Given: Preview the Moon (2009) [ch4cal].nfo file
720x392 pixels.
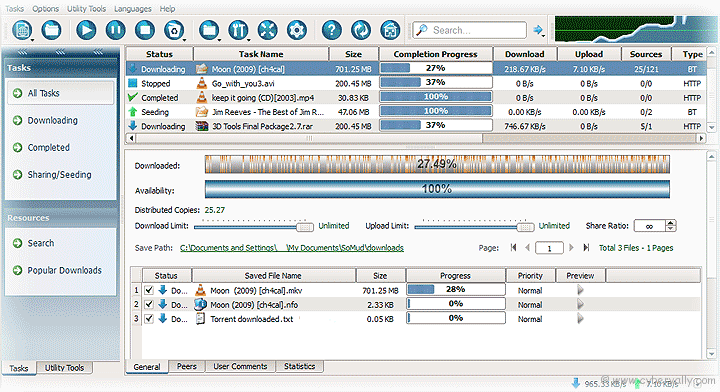Looking at the screenshot, I should pyautogui.click(x=580, y=304).
